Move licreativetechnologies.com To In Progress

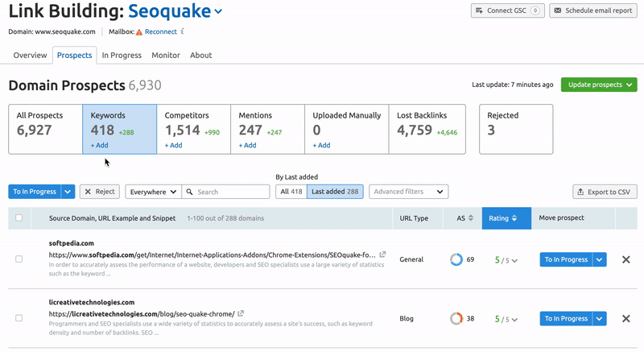tap(566, 318)
